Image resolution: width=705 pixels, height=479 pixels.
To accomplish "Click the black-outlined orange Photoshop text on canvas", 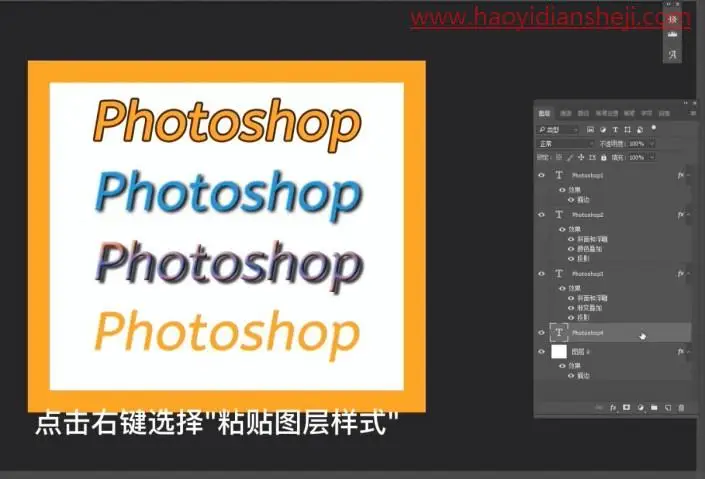I will [x=228, y=124].
